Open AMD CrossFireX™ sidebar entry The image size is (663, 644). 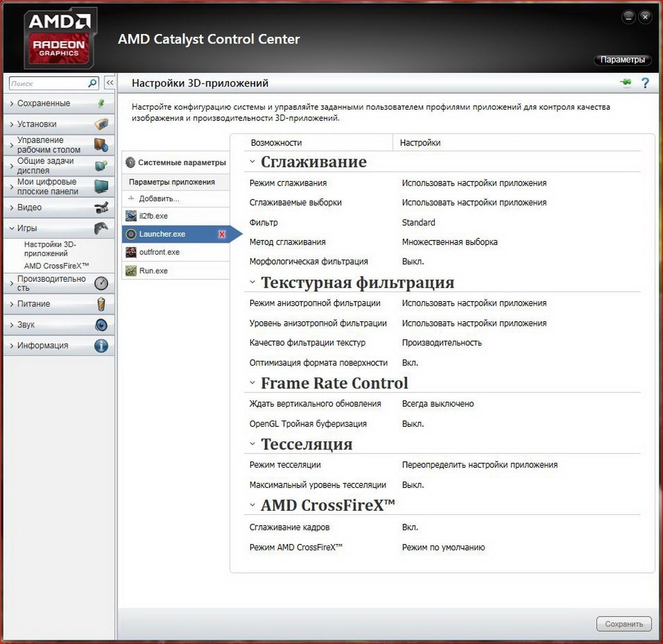[x=56, y=266]
